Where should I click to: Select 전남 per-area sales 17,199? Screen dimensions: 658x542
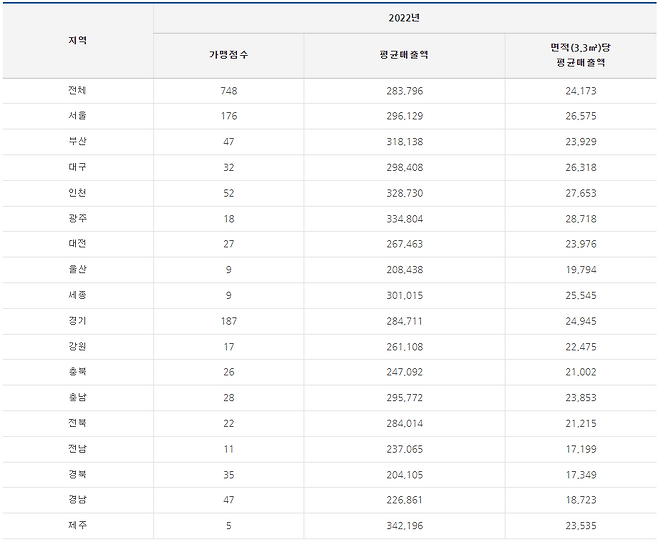click(x=580, y=449)
